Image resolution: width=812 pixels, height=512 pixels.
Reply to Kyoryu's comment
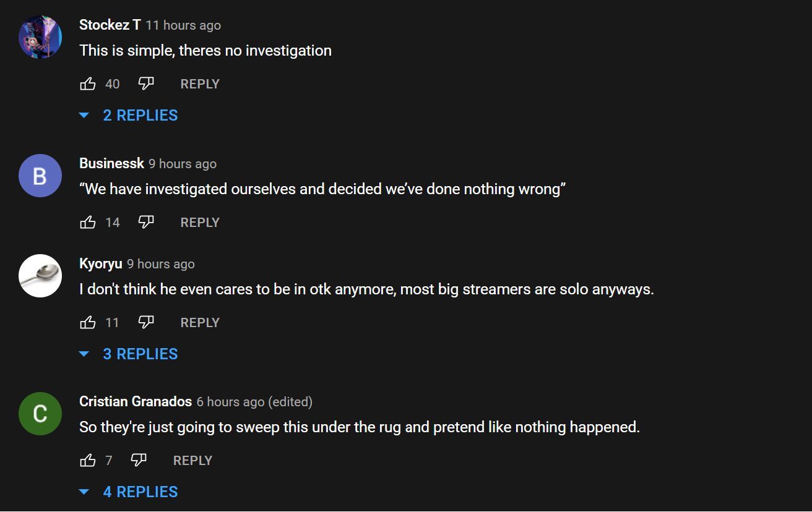point(200,323)
